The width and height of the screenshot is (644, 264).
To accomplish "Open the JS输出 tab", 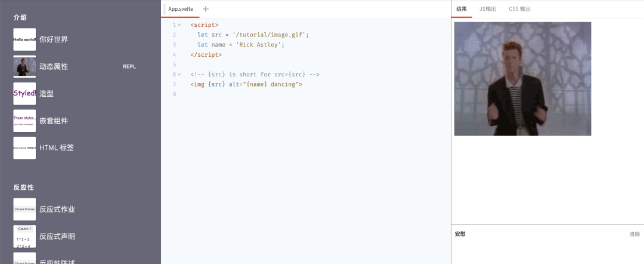I will pos(488,9).
